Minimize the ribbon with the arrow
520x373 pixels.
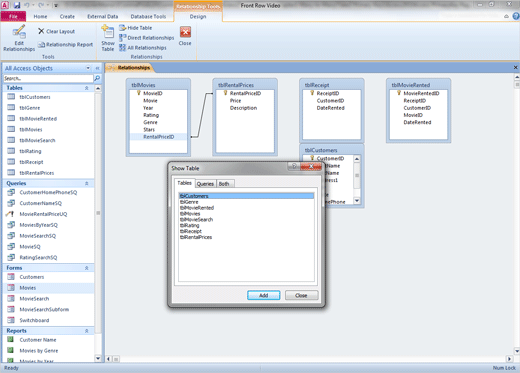point(506,16)
